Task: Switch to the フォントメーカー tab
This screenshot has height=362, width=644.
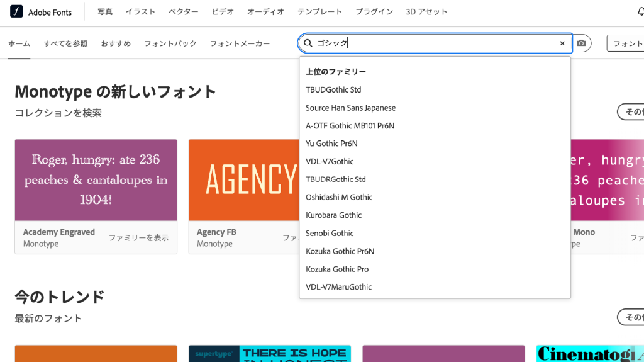Action: [x=240, y=43]
